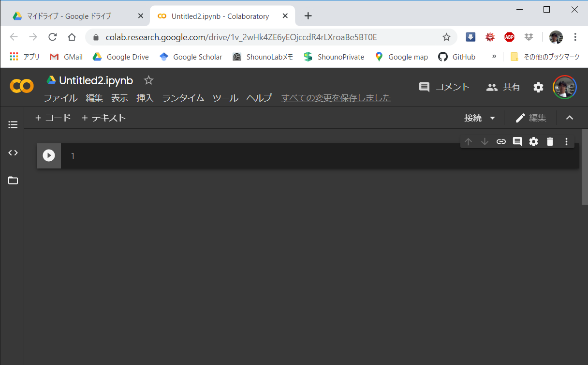Open ShounoLabメモ bookmark
588x365 pixels.
click(263, 57)
